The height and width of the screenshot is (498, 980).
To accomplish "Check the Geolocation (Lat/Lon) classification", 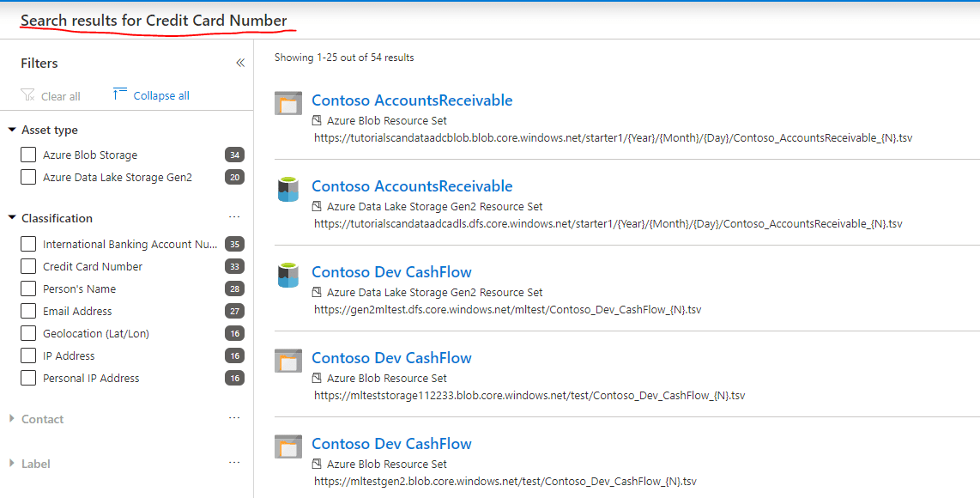I will coord(28,333).
